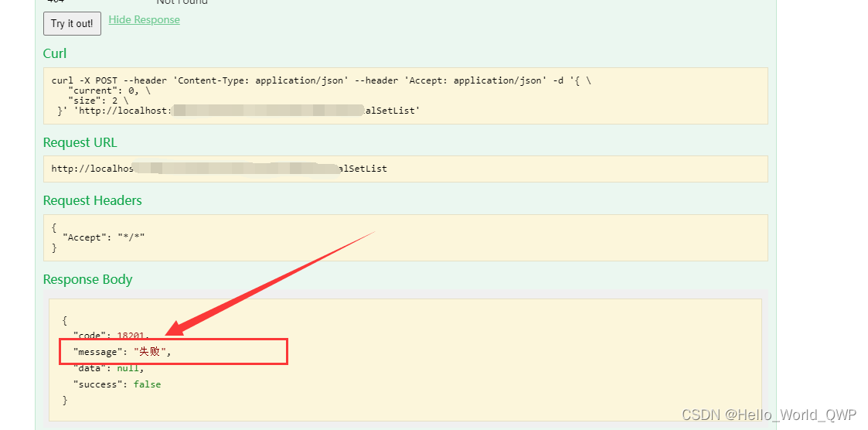
Task: Select the curl -X POST command line
Action: 321,80
